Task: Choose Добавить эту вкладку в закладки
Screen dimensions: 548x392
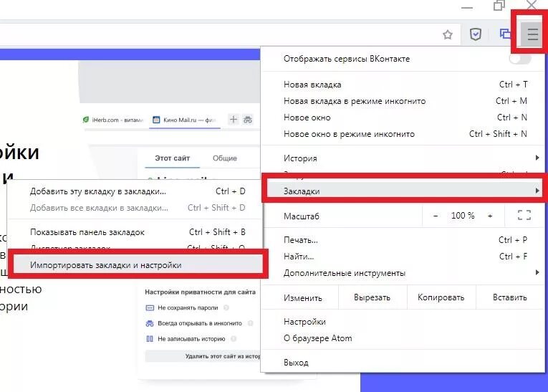Action: pyautogui.click(x=135, y=191)
